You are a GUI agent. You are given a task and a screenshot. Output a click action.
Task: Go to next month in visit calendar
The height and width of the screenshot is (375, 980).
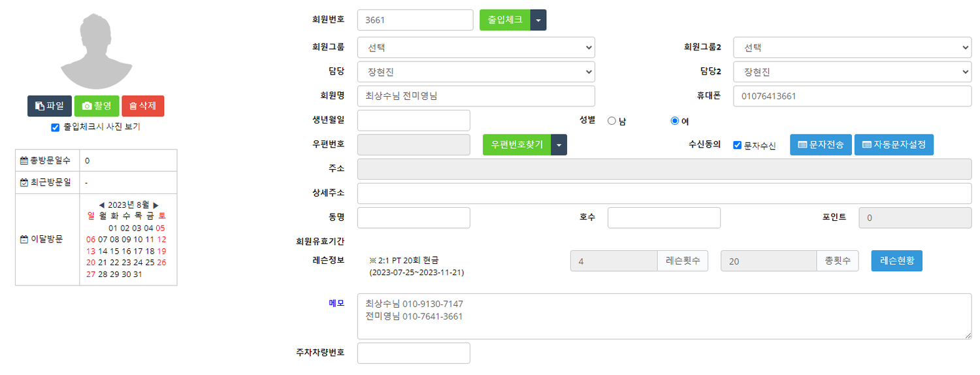(x=155, y=205)
